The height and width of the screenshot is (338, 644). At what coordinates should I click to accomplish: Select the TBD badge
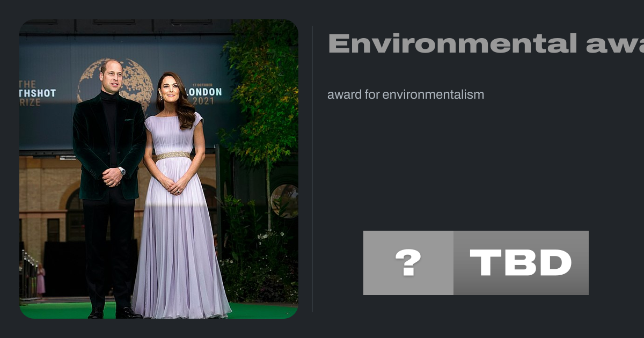[521, 263]
